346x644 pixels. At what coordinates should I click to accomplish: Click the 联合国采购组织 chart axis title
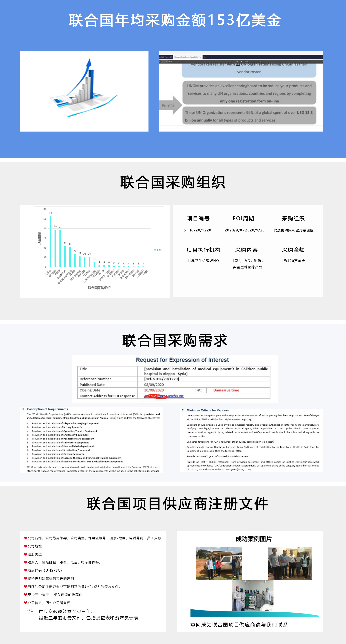99,288
